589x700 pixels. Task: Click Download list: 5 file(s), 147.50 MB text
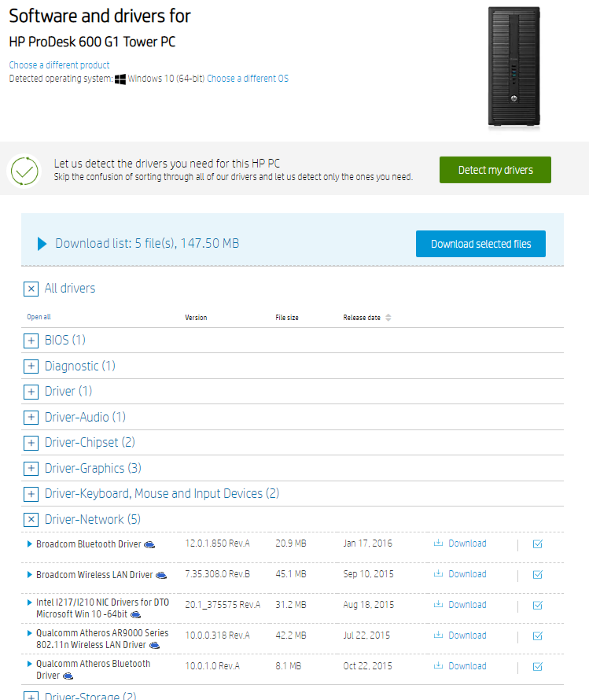pyautogui.click(x=147, y=243)
